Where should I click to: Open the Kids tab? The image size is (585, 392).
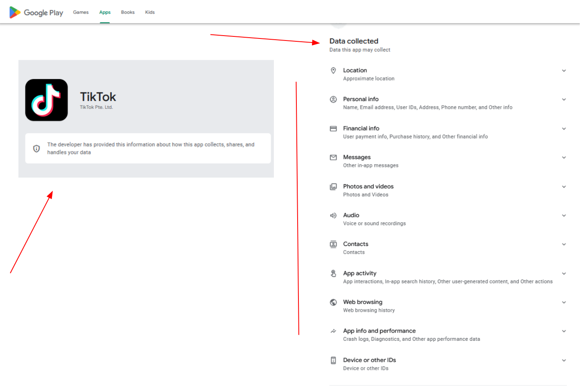[x=150, y=12]
